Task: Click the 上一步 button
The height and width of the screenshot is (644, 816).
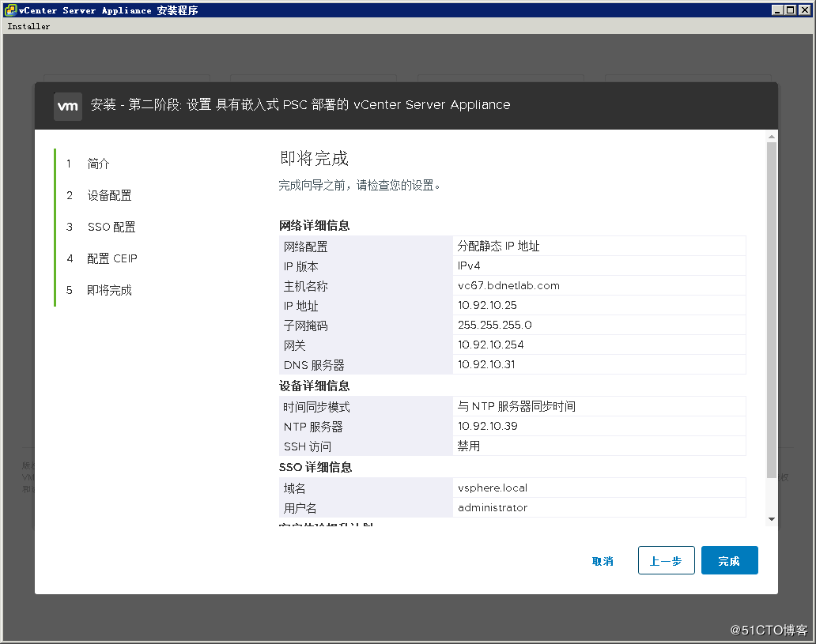Action: 666,561
